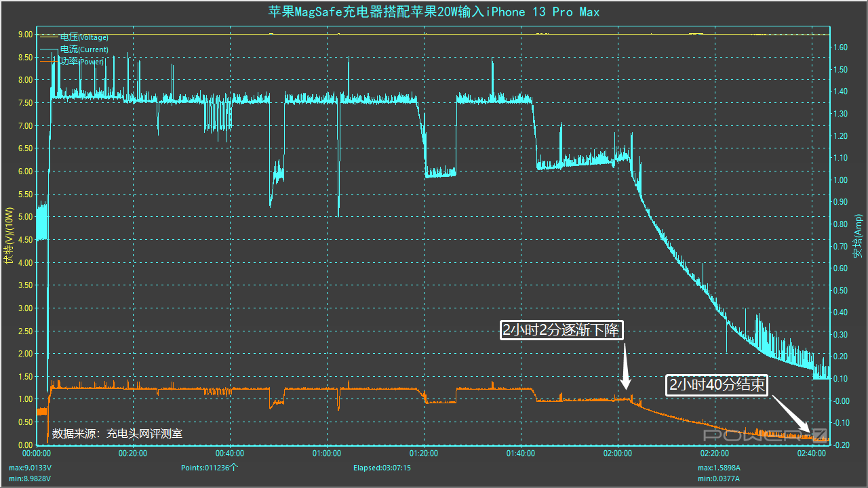This screenshot has height=488, width=868.
Task: Click the 1.40 tick on the ampere axis
Action: 841,91
